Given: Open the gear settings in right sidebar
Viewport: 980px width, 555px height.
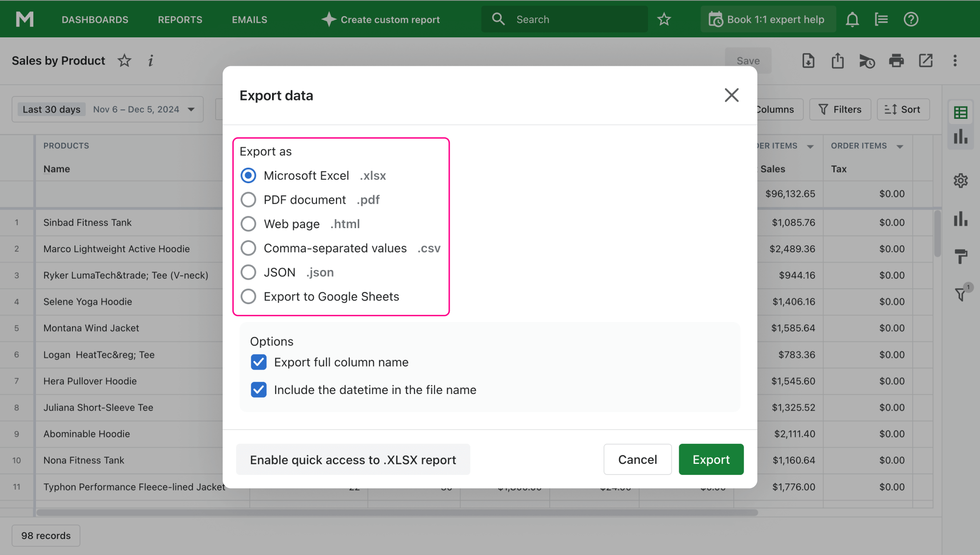Looking at the screenshot, I should point(960,181).
